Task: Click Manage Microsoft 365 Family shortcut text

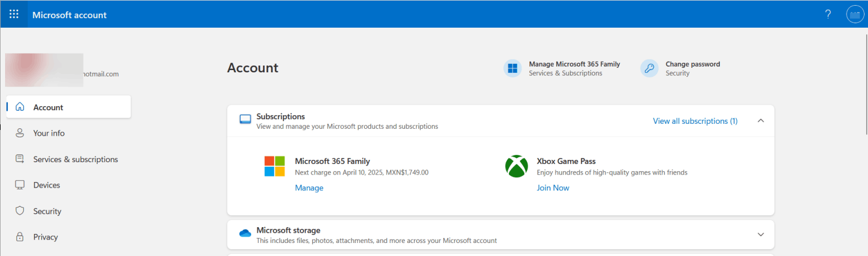Action: [x=575, y=64]
